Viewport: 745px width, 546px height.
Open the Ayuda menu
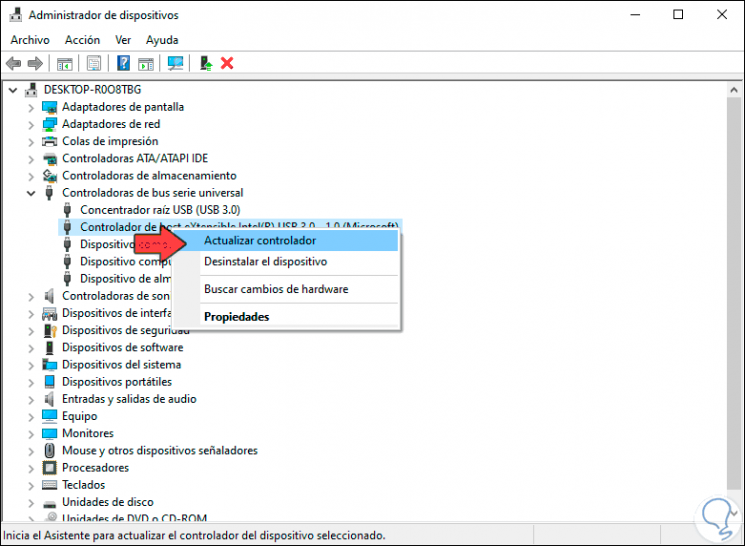tap(162, 40)
